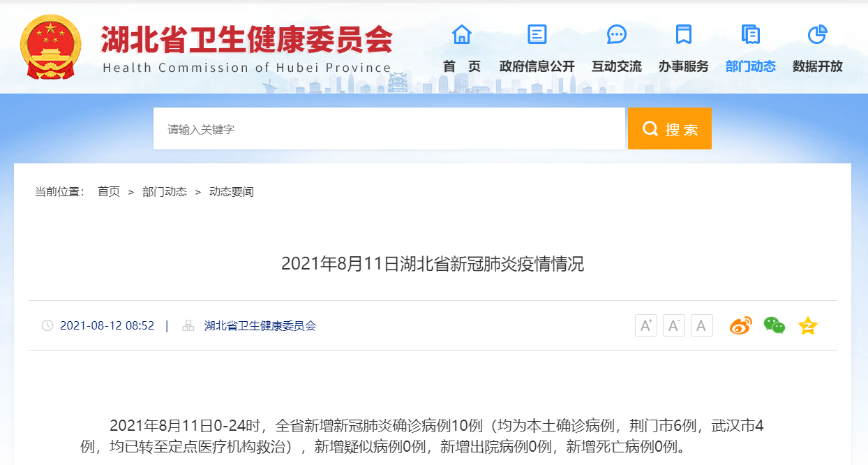The image size is (868, 465).
Task: Click the department news documents icon
Action: tap(751, 34)
